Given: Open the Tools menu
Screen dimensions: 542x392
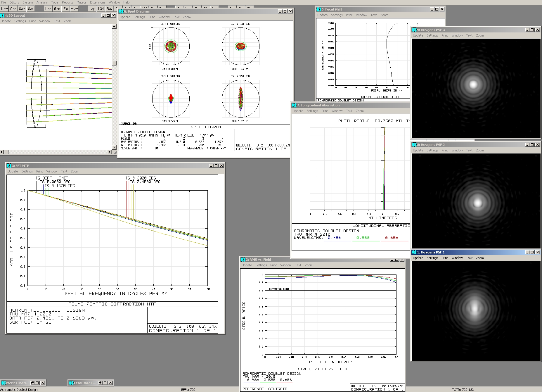Looking at the screenshot, I should pyautogui.click(x=55, y=2).
